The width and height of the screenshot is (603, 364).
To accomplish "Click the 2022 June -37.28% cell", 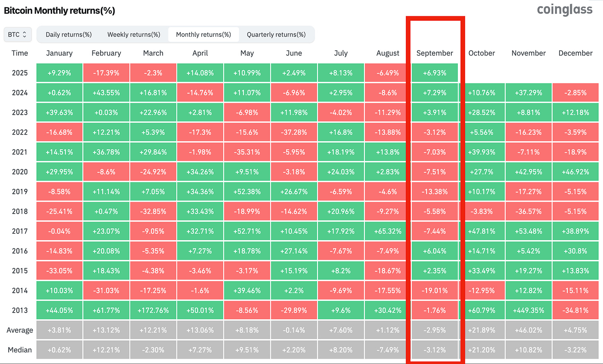I will pyautogui.click(x=294, y=133).
